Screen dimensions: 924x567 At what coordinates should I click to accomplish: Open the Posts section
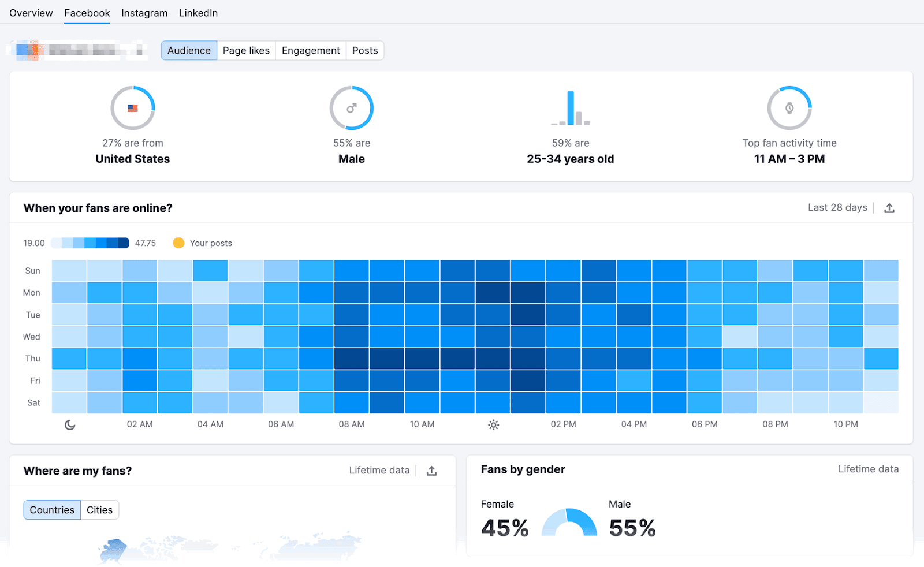365,50
